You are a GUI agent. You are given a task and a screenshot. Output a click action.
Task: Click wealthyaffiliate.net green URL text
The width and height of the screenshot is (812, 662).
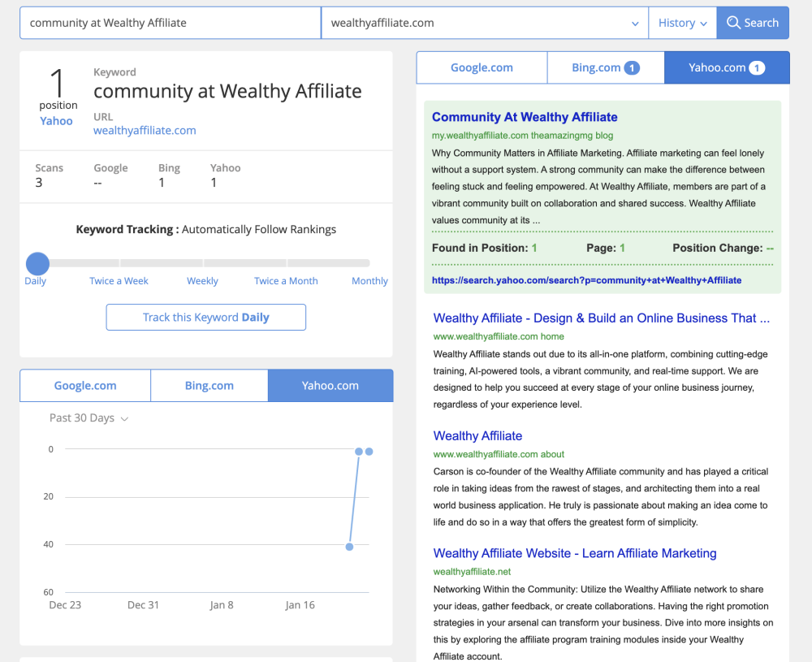pyautogui.click(x=472, y=572)
